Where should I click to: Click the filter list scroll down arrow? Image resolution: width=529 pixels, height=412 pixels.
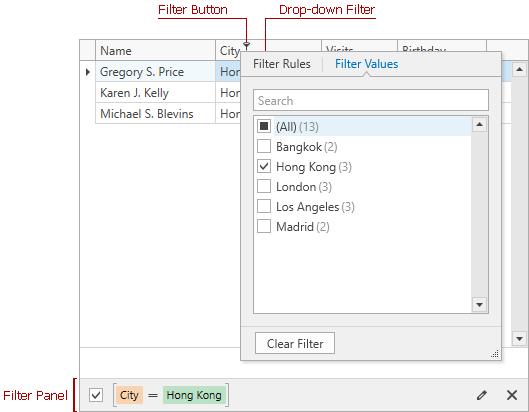479,305
